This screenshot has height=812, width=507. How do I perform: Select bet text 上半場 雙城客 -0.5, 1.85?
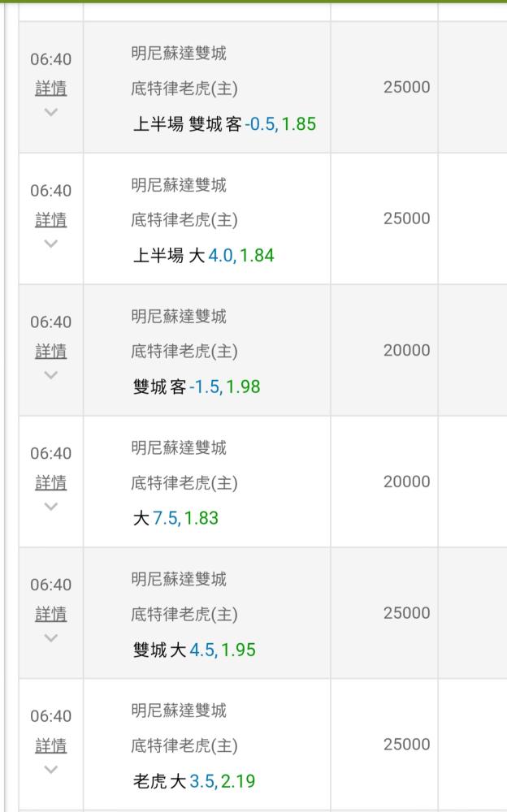tap(224, 123)
